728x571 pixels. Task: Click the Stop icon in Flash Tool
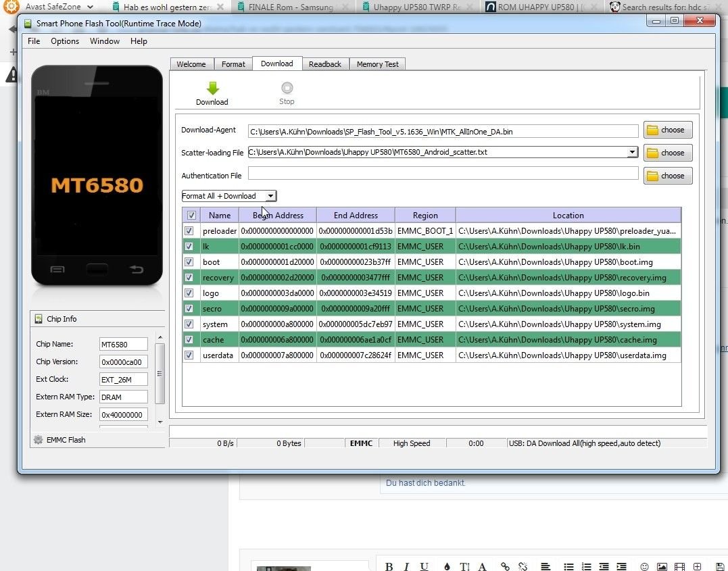point(287,88)
